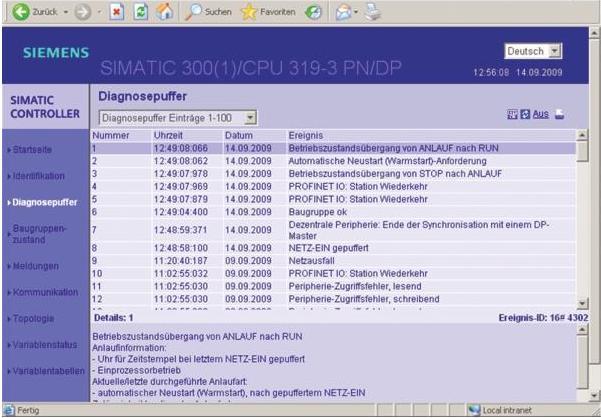601x418 pixels.
Task: Click the browser page scrollbar up arrow
Action: pyautogui.click(x=594, y=33)
